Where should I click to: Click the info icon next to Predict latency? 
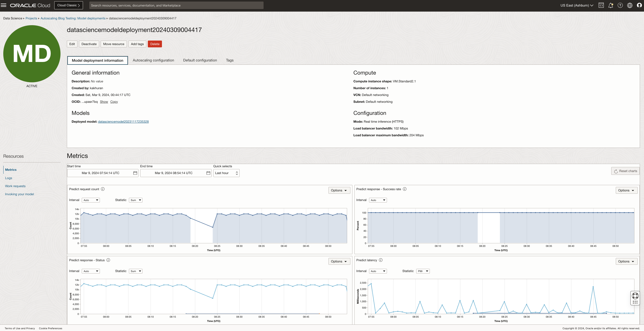point(381,260)
